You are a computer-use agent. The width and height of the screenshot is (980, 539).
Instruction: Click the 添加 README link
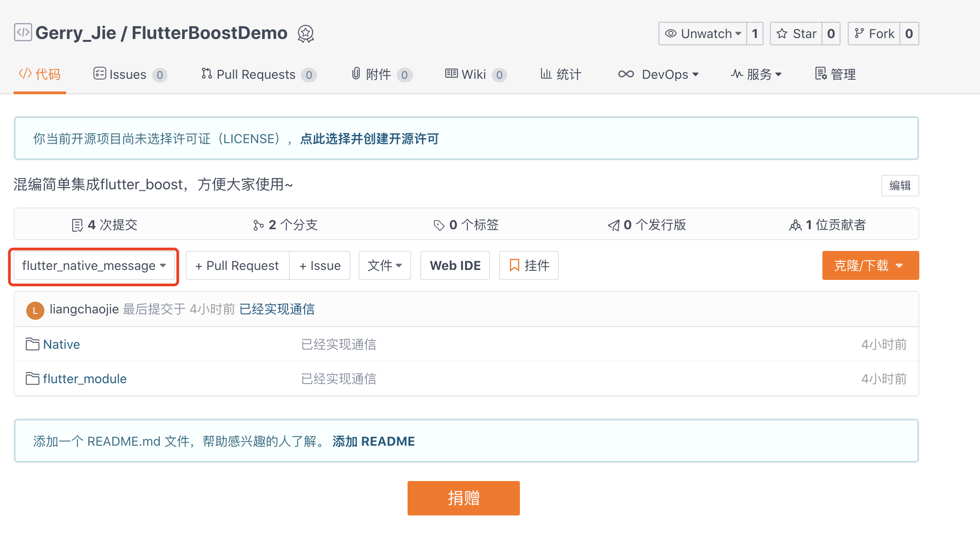click(x=373, y=441)
